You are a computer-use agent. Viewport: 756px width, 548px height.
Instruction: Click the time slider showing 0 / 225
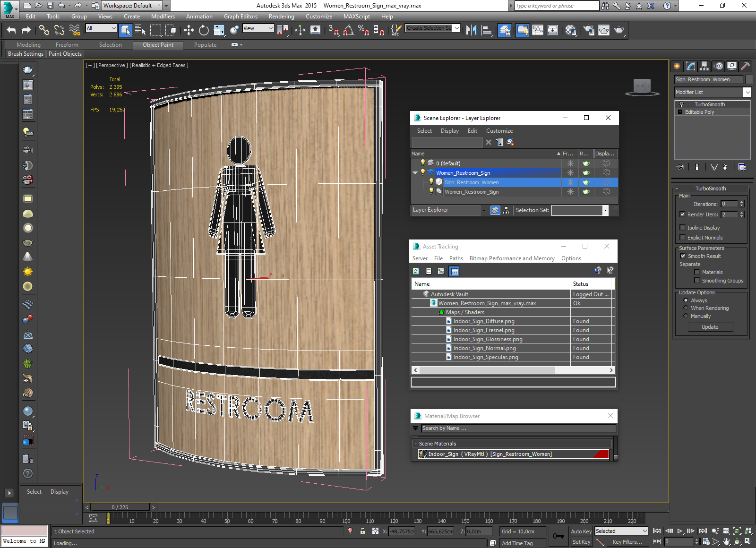[x=120, y=507]
